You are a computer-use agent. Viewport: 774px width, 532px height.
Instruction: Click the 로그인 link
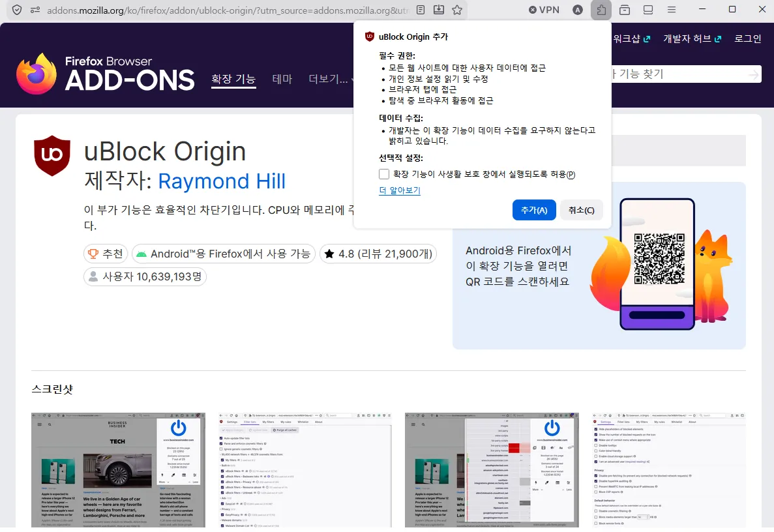point(748,38)
